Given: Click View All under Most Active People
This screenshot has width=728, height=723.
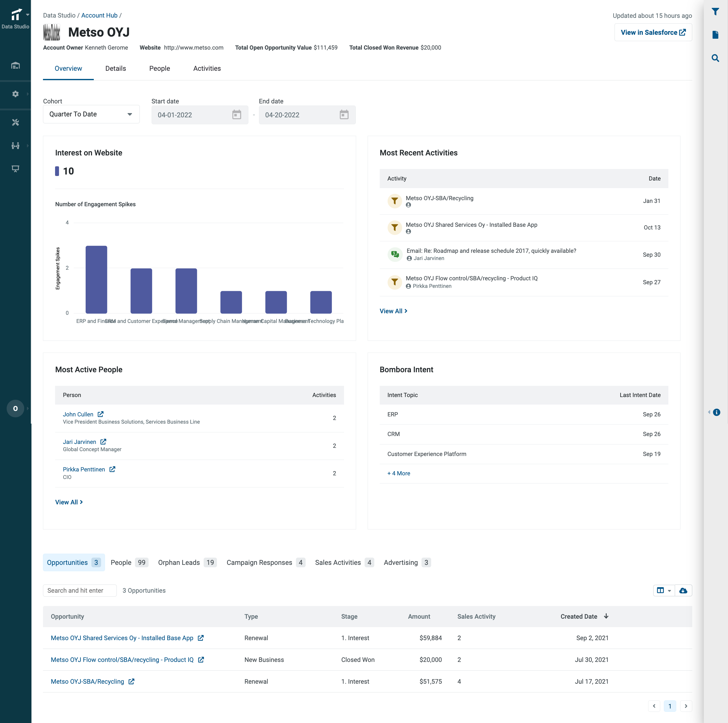Looking at the screenshot, I should (x=69, y=502).
